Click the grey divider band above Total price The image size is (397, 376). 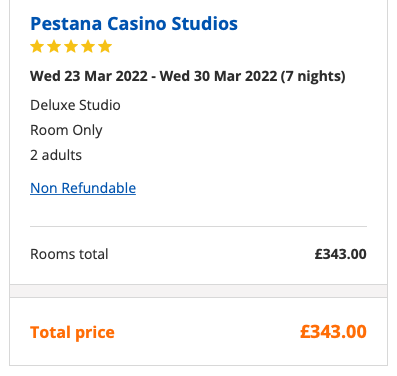198,291
